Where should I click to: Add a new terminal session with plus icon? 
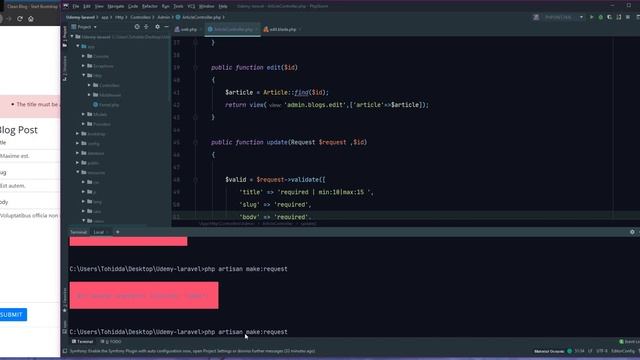click(118, 232)
